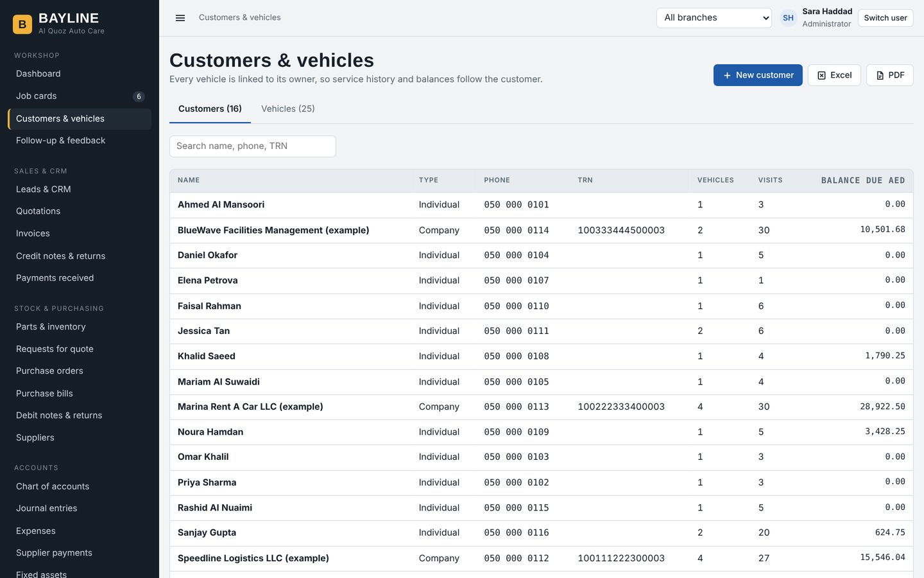Open Speedline Logistics LLC (example) row
924x578 pixels.
542,559
